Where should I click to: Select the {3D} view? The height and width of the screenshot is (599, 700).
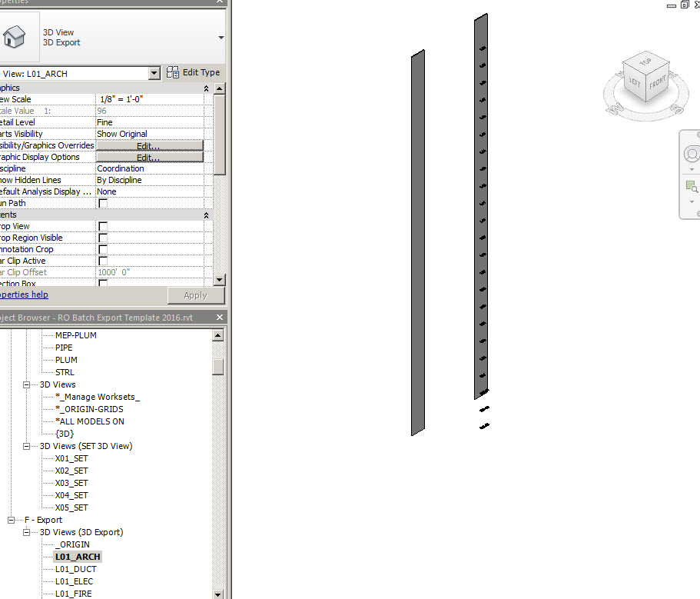tap(65, 434)
